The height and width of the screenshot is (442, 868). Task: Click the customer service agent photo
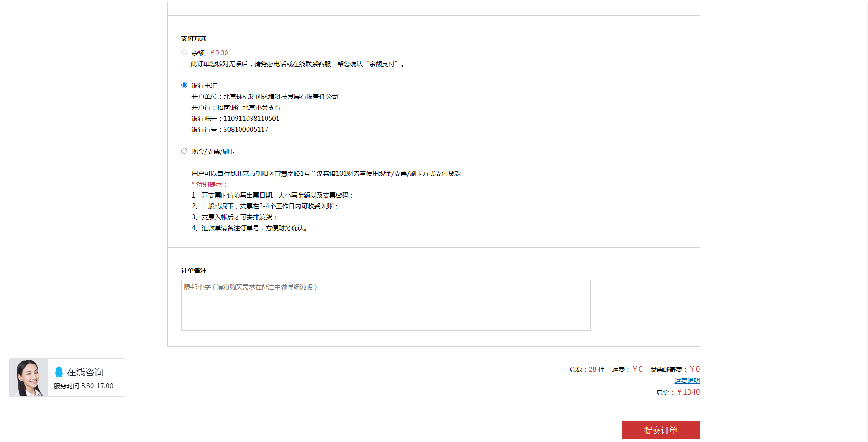point(29,377)
